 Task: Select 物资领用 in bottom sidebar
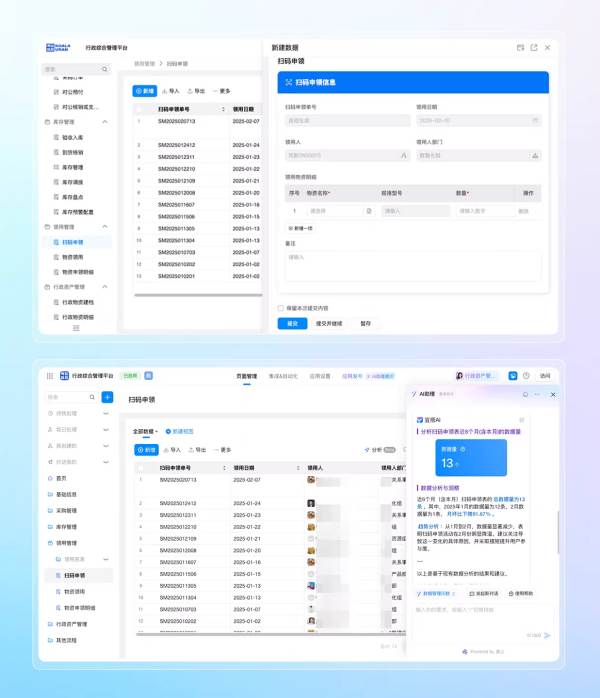point(75,591)
